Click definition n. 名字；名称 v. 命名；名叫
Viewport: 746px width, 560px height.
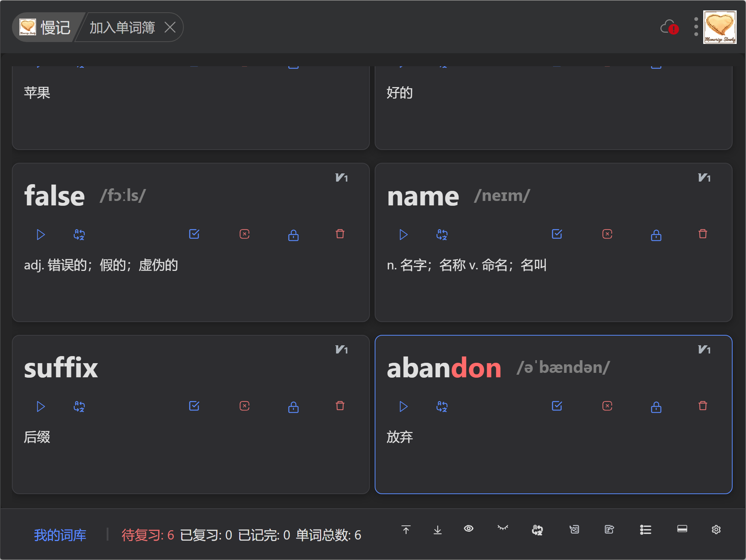click(x=467, y=265)
